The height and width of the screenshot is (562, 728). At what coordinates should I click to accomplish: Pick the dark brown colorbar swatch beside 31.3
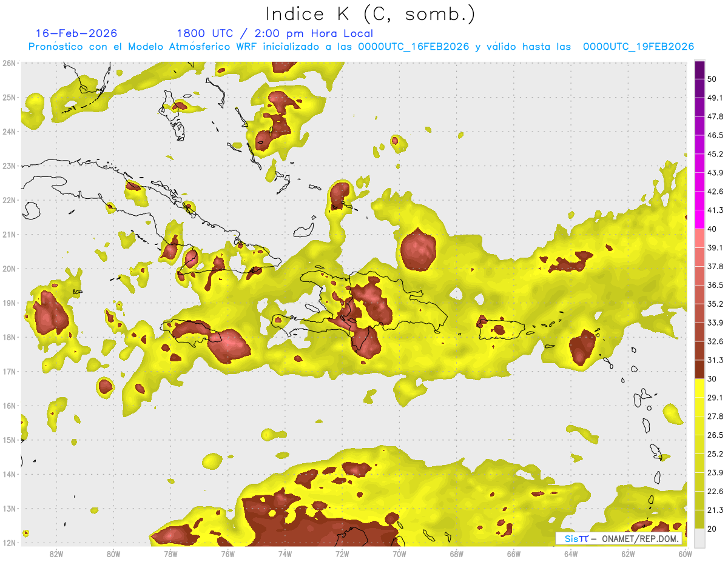click(699, 369)
